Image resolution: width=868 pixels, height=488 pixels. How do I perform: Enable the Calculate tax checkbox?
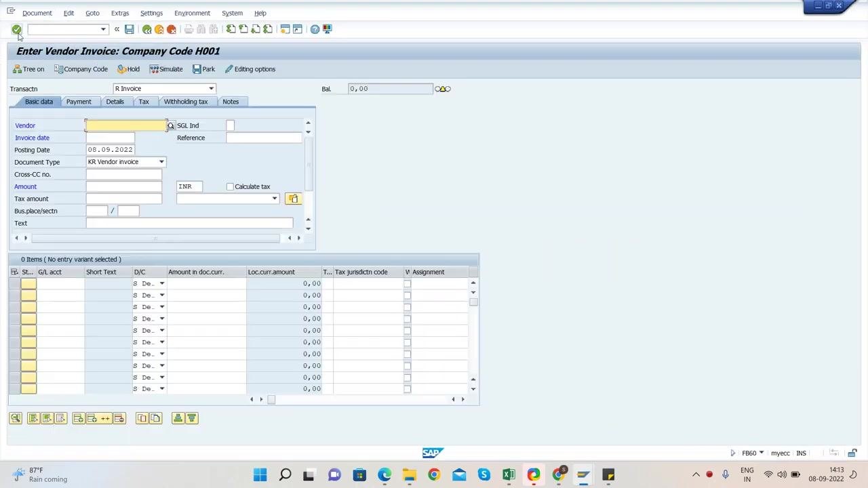point(231,186)
